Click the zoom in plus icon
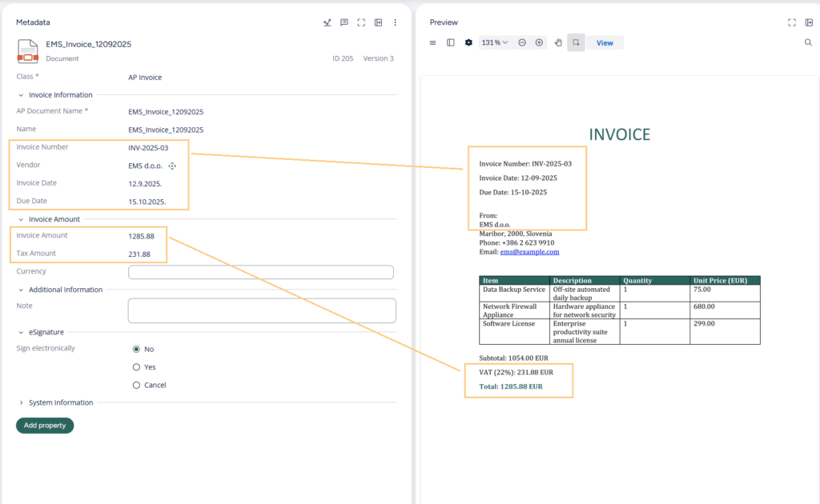This screenshot has height=504, width=820. click(539, 43)
